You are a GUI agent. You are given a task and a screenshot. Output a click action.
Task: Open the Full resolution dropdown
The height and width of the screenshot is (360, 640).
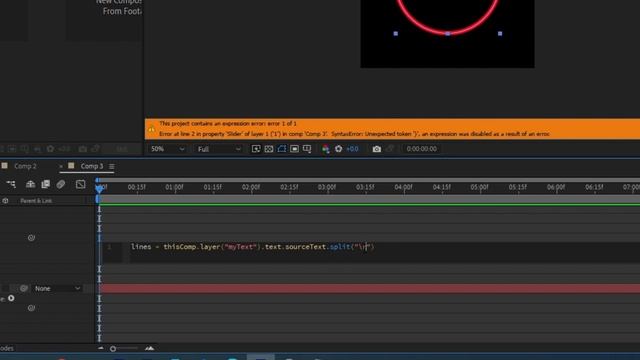(219, 149)
